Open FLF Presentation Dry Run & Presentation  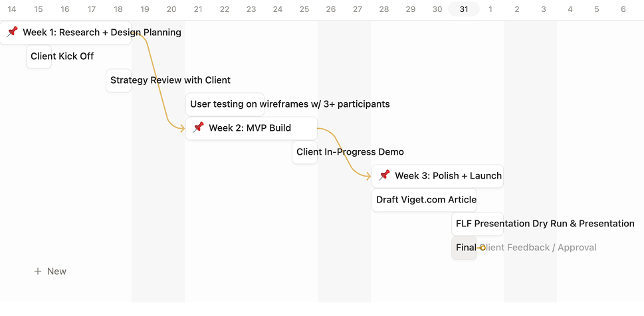(545, 224)
